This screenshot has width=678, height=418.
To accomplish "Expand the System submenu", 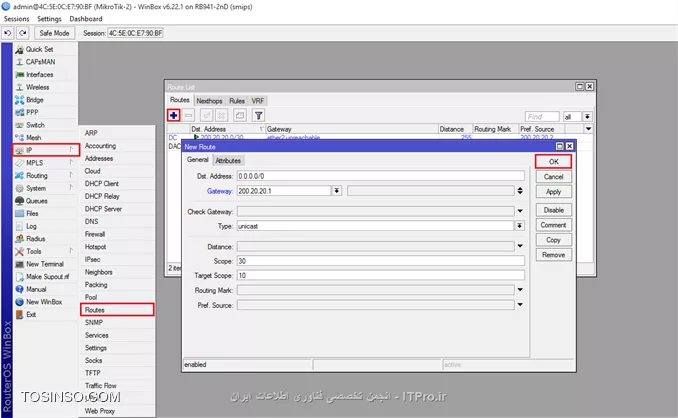I will tap(45, 188).
